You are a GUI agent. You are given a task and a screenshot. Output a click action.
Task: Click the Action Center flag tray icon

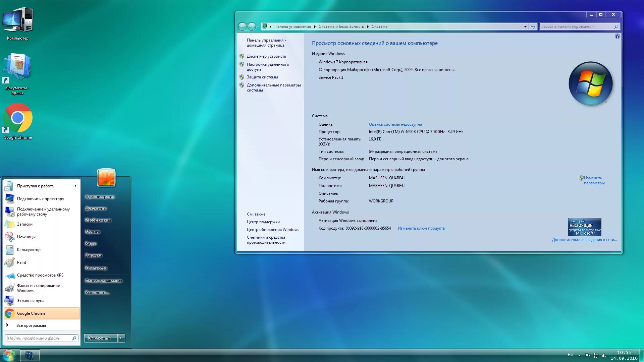tap(588, 355)
